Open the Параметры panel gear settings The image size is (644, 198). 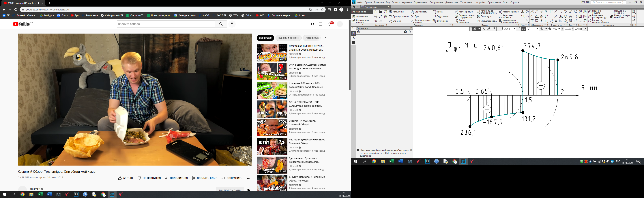(411, 28)
